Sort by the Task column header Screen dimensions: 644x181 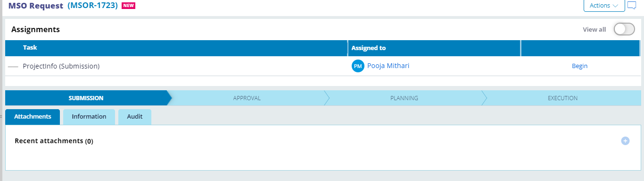tap(176, 48)
